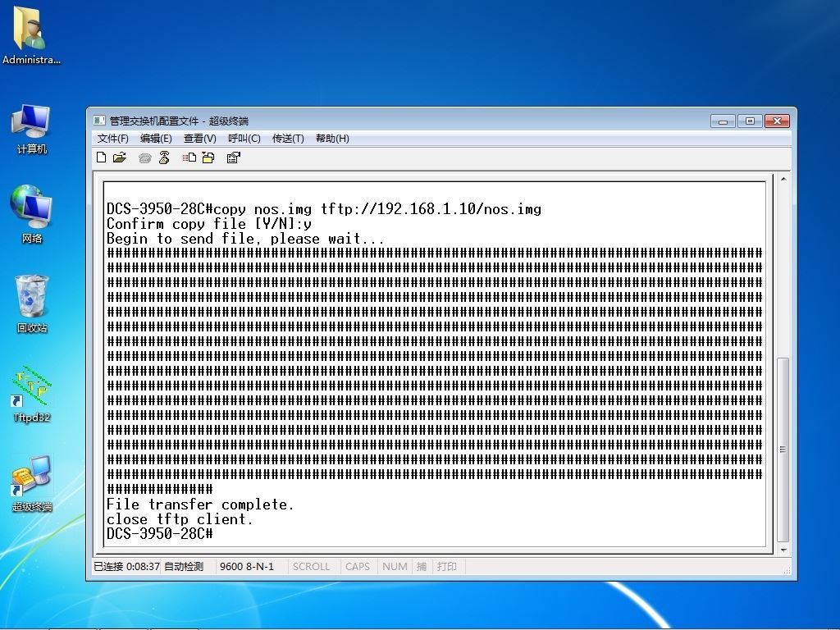
Task: Click the 9600 8-N-1 status entry
Action: [x=247, y=566]
